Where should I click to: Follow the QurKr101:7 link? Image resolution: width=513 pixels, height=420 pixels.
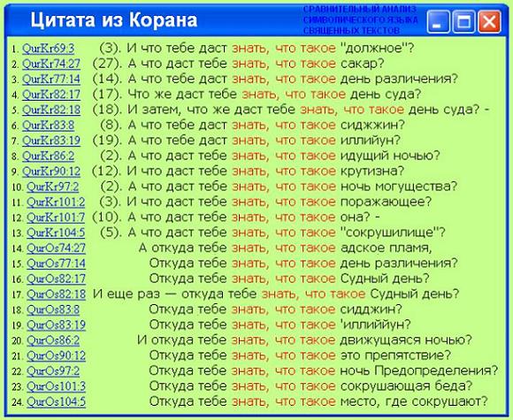[56, 218]
